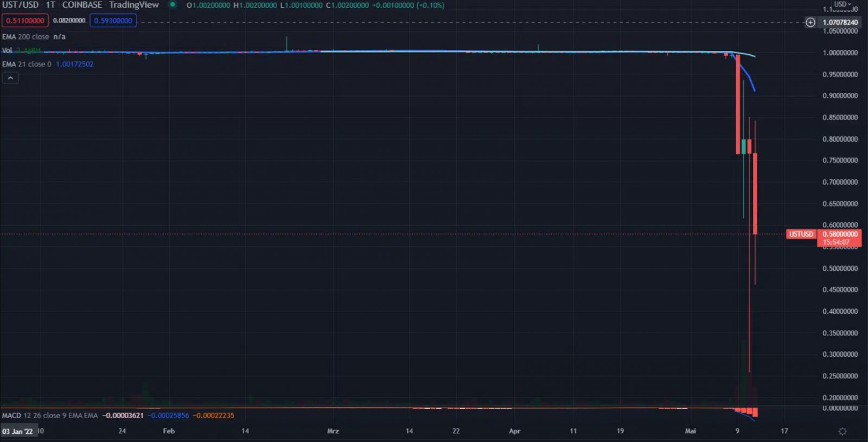The image size is (868, 442).
Task: Click the countdown timer 15:54:07
Action: (x=836, y=242)
